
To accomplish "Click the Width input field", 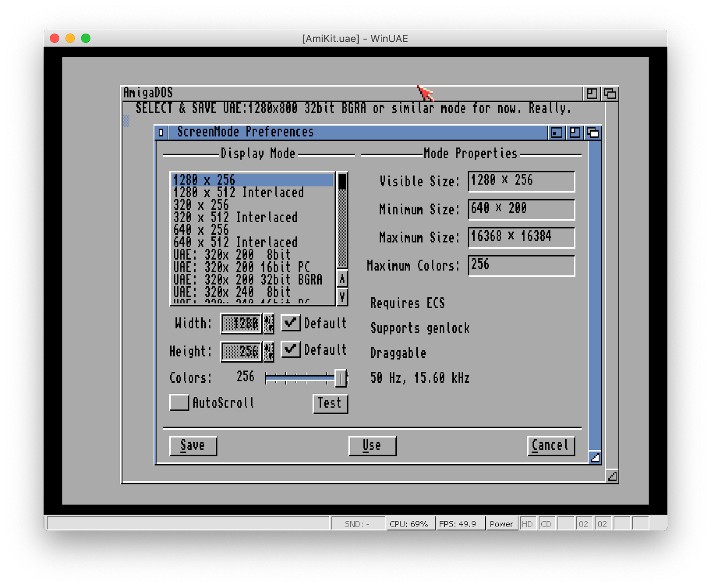I will [241, 323].
